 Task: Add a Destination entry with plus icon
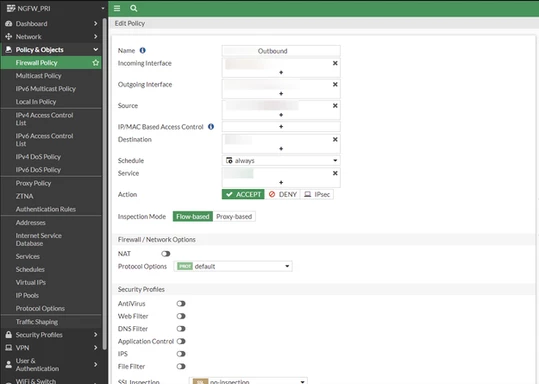tap(281, 149)
